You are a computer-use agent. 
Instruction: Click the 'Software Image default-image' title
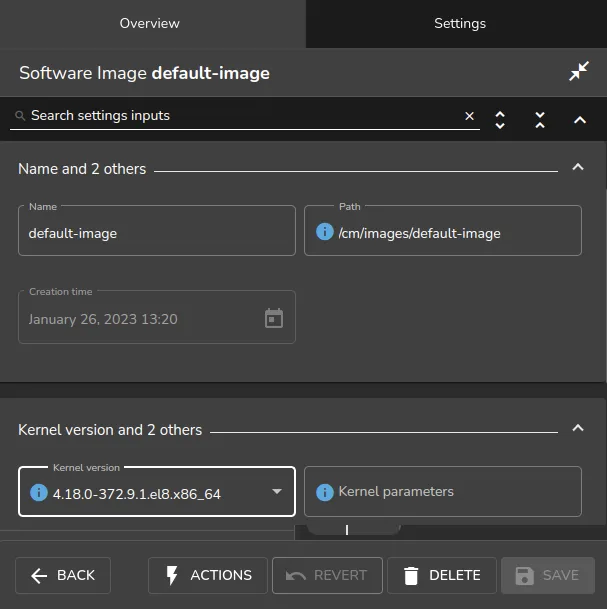[144, 73]
